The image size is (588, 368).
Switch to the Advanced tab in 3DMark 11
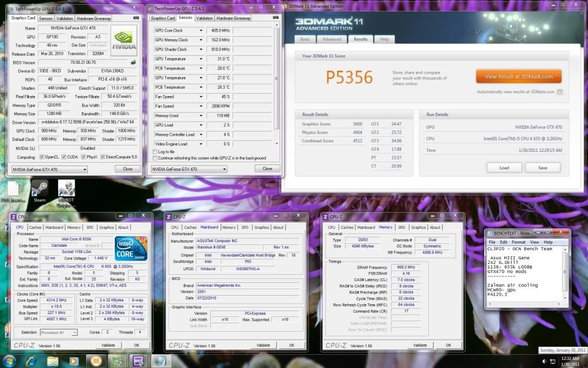point(331,40)
